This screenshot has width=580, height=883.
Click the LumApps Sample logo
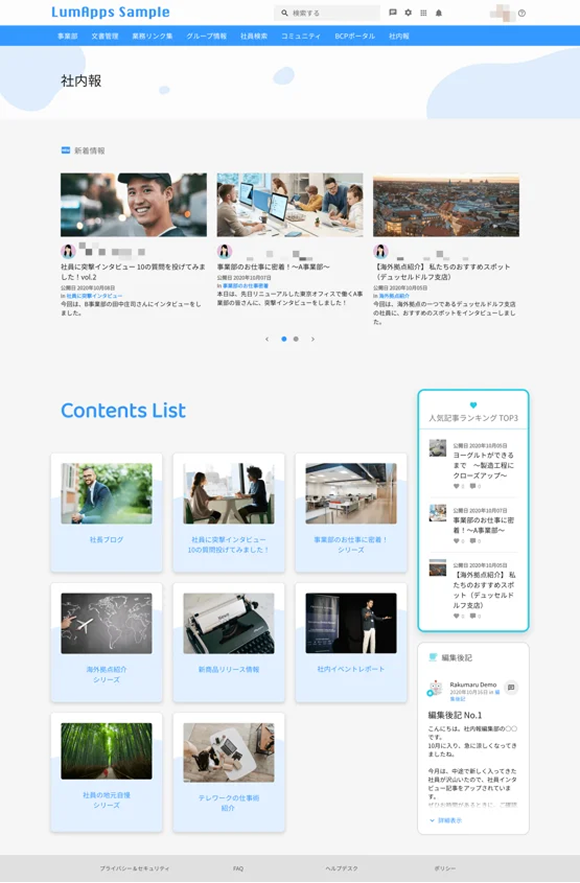click(x=110, y=12)
